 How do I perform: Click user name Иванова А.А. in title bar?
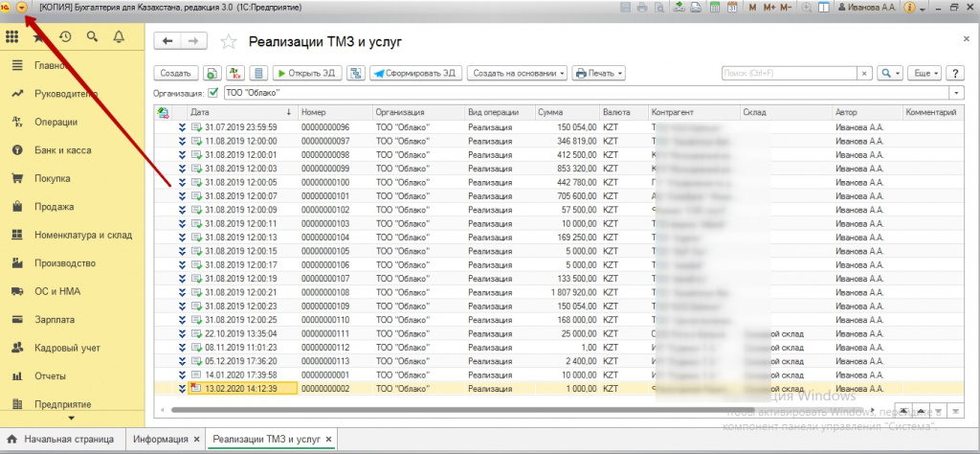tap(867, 8)
